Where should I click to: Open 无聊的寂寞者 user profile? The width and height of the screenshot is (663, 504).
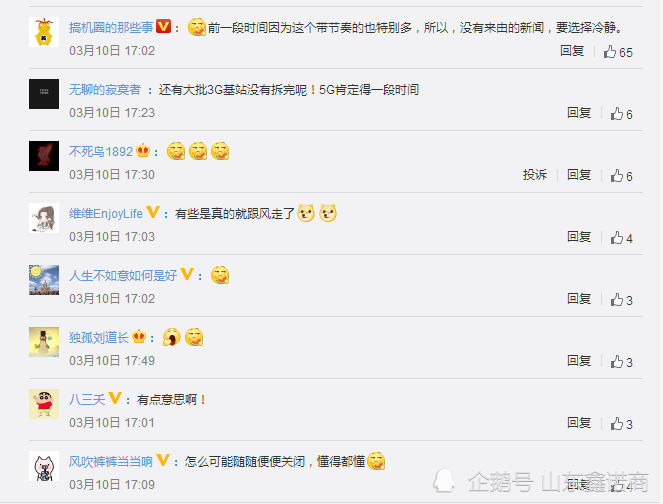coord(105,90)
